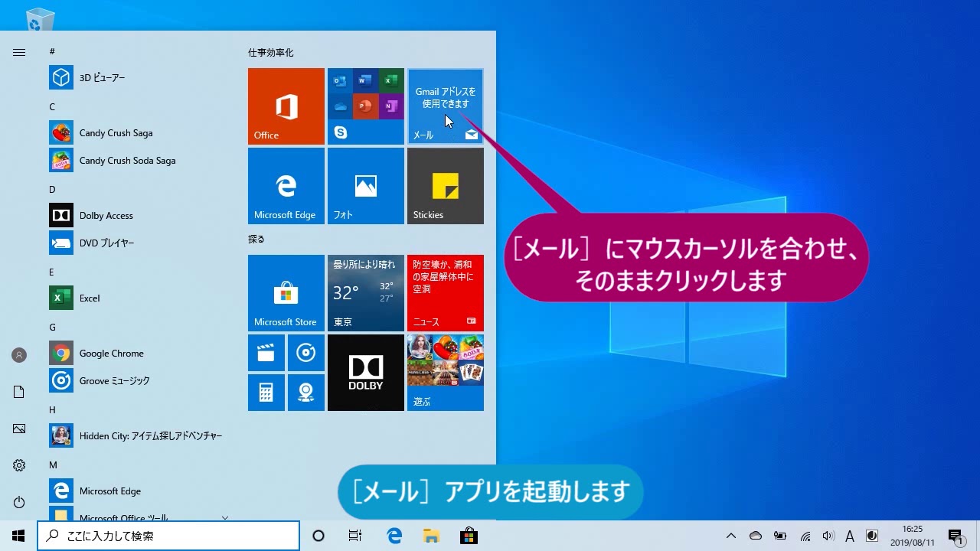Launch the Mail tile
This screenshot has width=980, height=551.
click(446, 106)
